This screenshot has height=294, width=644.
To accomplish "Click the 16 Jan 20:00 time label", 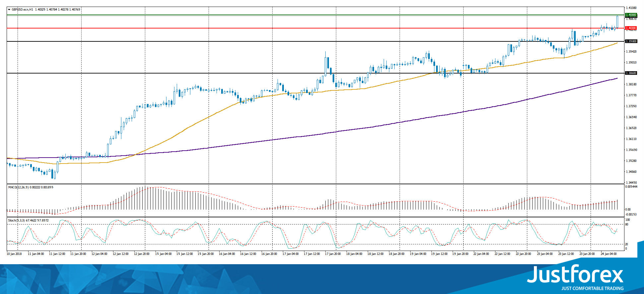I will [269, 254].
